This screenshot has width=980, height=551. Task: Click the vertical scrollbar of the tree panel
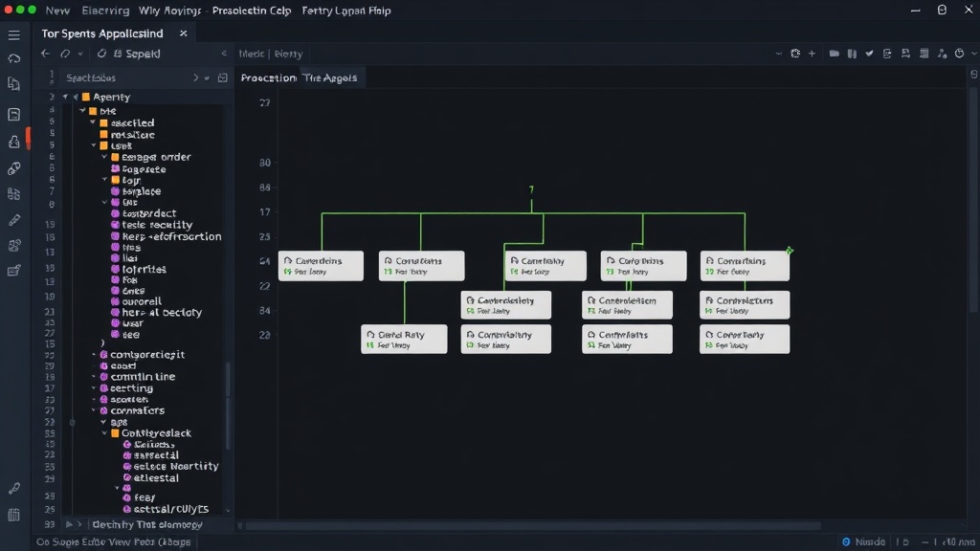coord(228,405)
